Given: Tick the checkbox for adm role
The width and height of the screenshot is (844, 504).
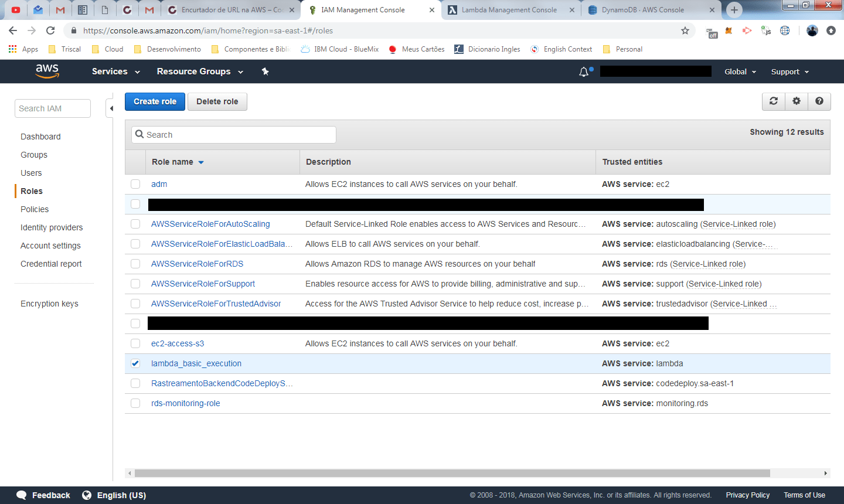Looking at the screenshot, I should (x=135, y=184).
